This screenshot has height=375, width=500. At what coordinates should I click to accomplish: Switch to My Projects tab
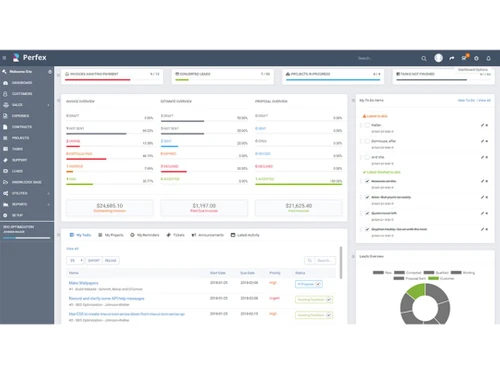111,235
